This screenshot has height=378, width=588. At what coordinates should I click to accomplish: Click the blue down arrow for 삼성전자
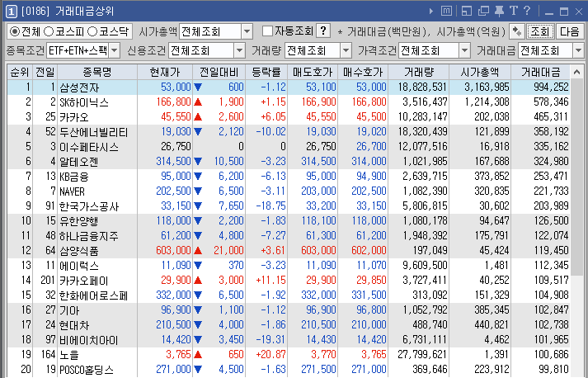click(x=198, y=87)
